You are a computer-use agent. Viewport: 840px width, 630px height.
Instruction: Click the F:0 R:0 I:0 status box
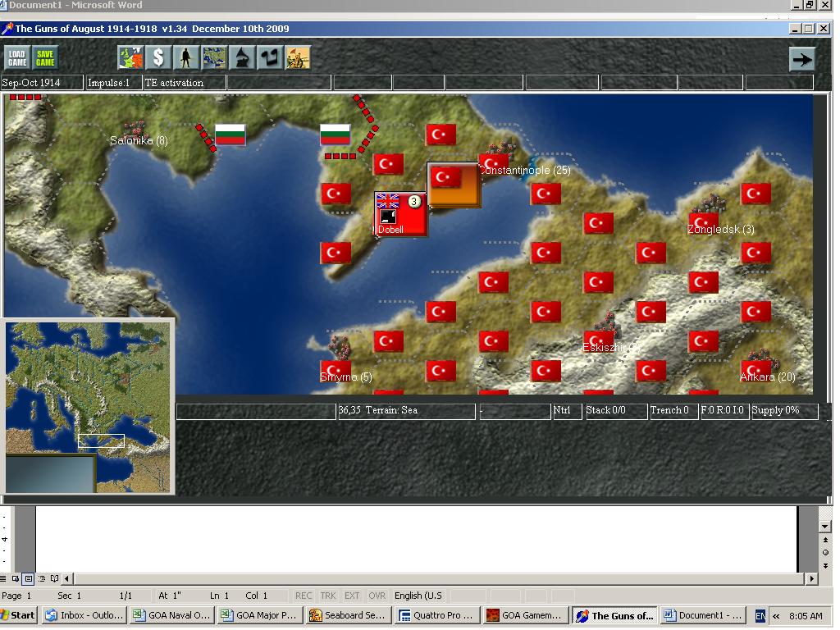(724, 410)
